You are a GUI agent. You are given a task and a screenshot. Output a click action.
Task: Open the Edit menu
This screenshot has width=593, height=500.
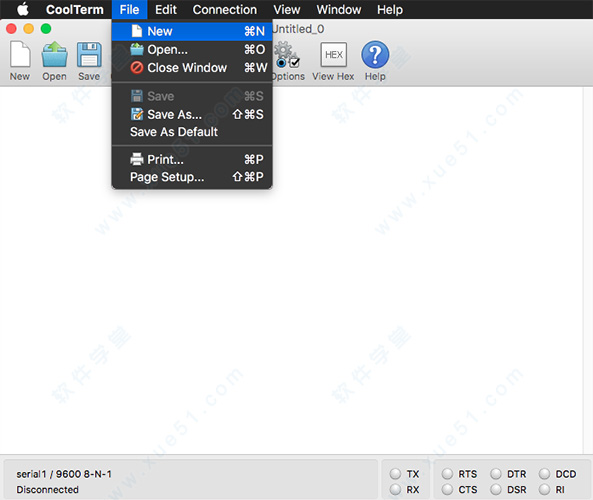(x=166, y=9)
